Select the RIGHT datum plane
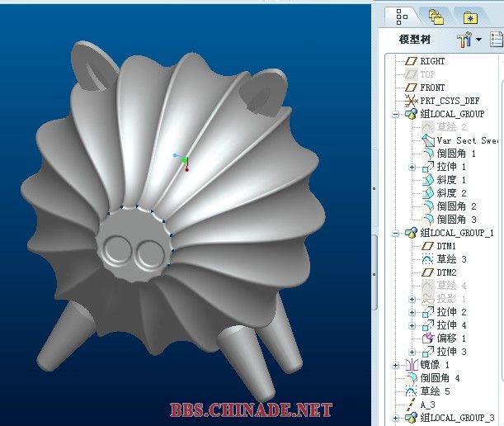This screenshot has width=504, height=426. point(425,61)
